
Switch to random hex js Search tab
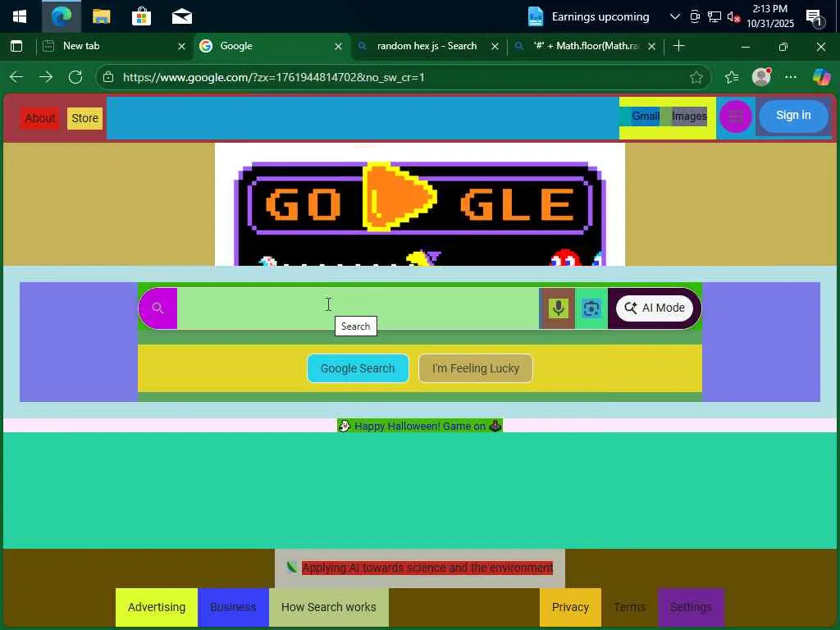[427, 46]
